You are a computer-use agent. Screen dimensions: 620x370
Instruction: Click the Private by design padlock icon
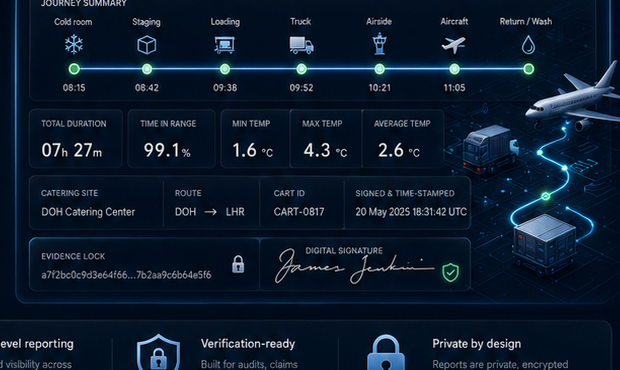pyautogui.click(x=386, y=353)
